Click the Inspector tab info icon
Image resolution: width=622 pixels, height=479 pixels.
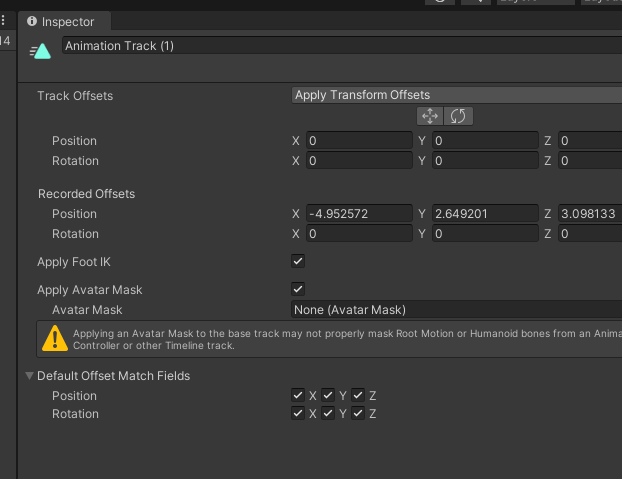point(33,21)
